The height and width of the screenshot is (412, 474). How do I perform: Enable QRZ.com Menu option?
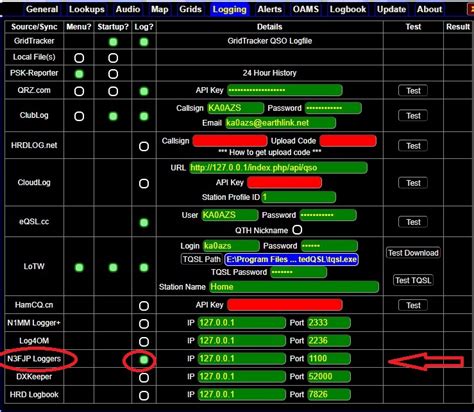click(79, 91)
